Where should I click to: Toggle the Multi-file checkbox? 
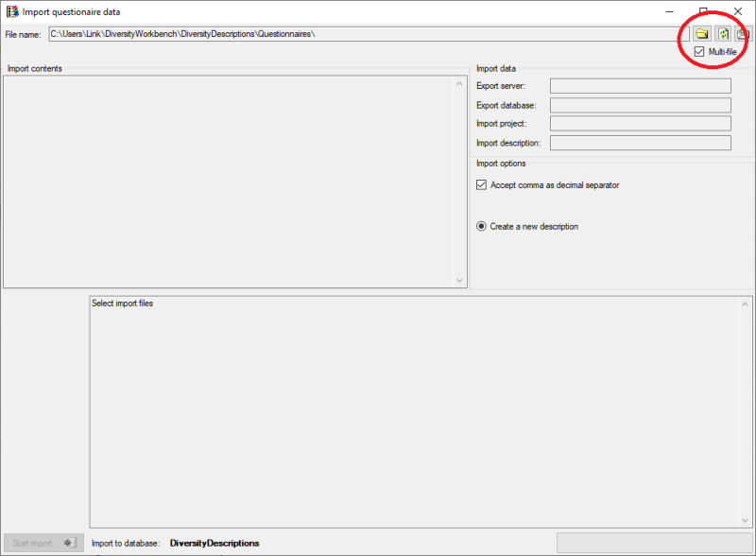click(x=699, y=52)
